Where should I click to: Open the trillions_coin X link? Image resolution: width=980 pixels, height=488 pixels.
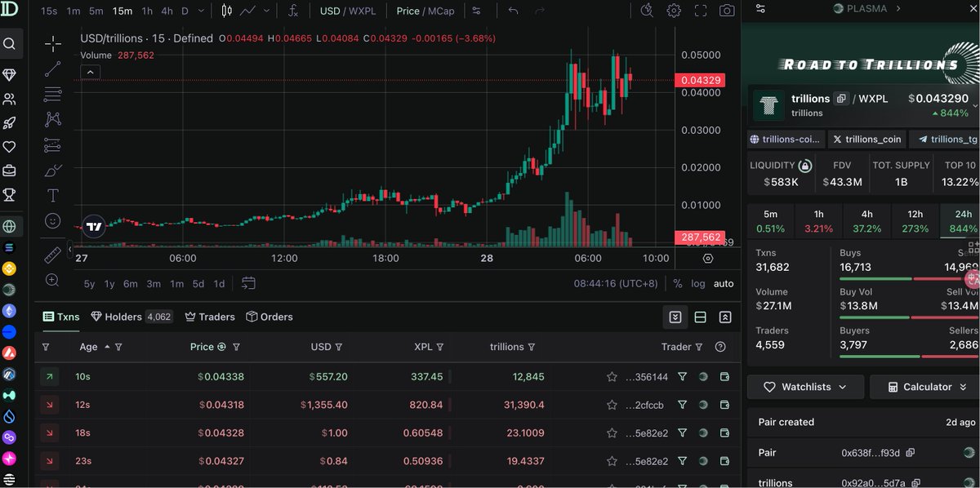click(866, 140)
